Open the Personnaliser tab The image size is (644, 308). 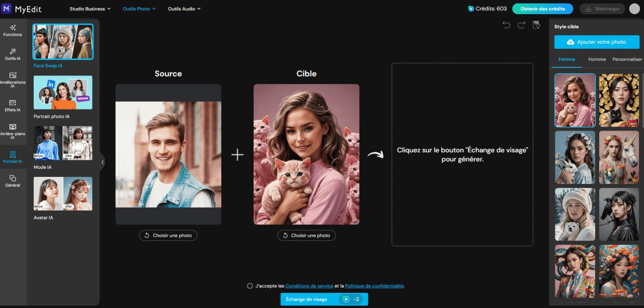627,59
